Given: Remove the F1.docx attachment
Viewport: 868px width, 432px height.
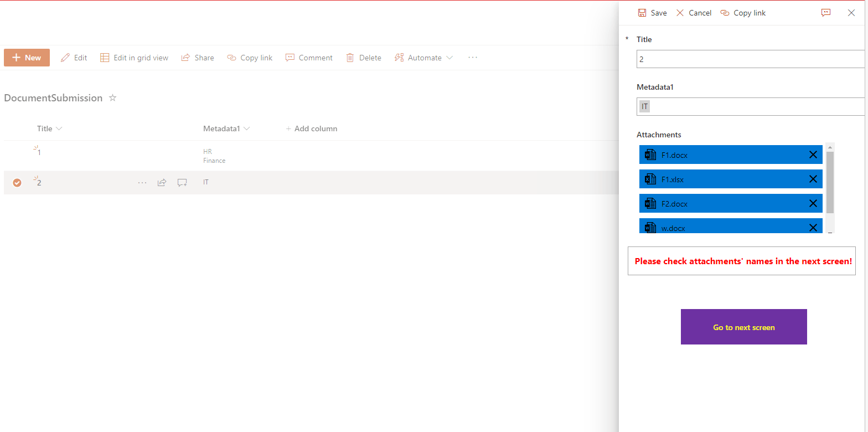Looking at the screenshot, I should coord(813,155).
